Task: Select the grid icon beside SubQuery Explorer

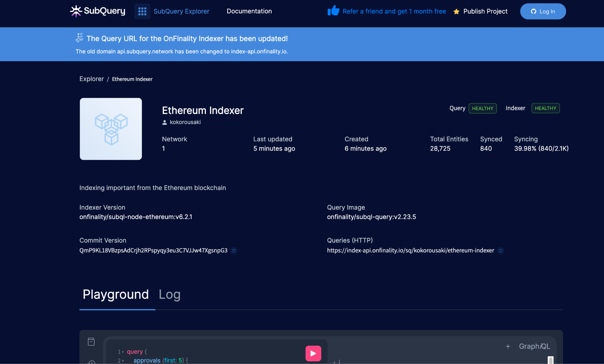Action: 142,11
